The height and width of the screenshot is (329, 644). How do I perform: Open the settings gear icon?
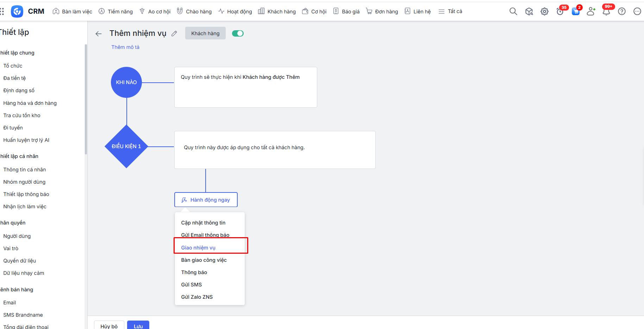click(x=544, y=12)
